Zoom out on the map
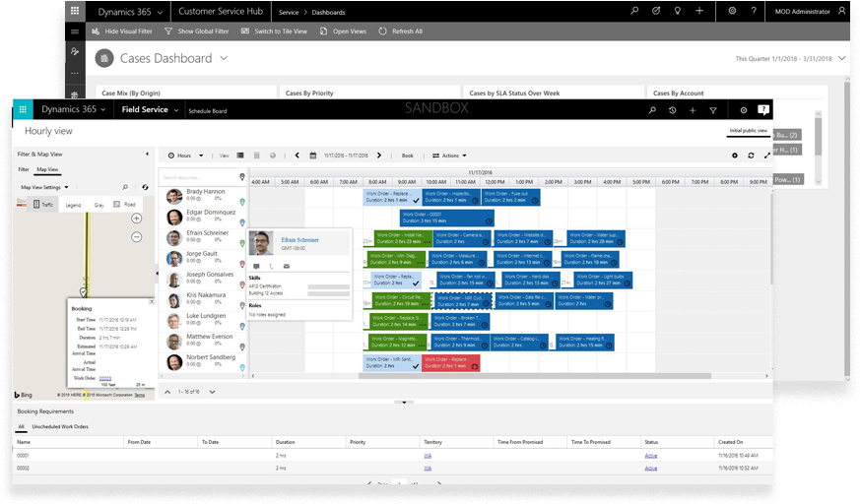The width and height of the screenshot is (860, 504). (137, 236)
